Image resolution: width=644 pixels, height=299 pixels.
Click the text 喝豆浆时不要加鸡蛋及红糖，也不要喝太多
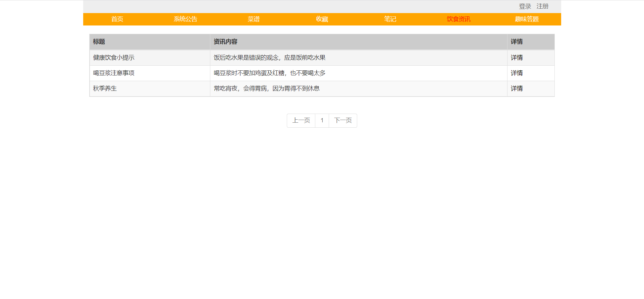coord(270,73)
